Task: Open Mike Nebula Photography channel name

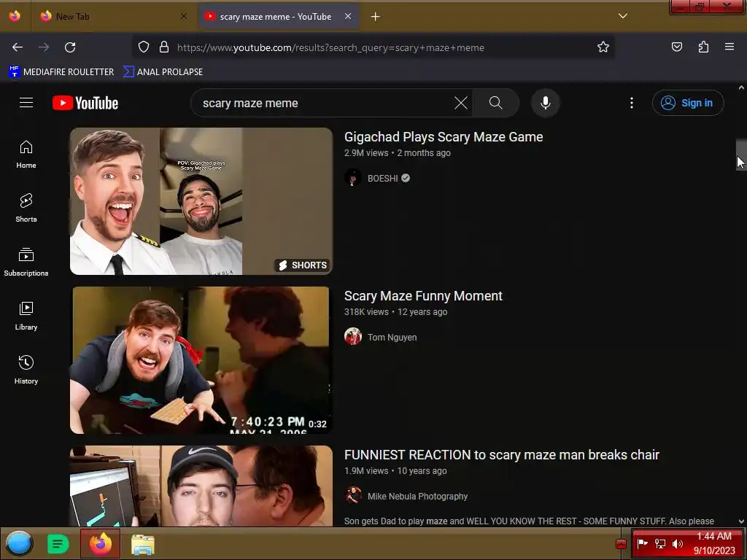Action: pos(417,496)
